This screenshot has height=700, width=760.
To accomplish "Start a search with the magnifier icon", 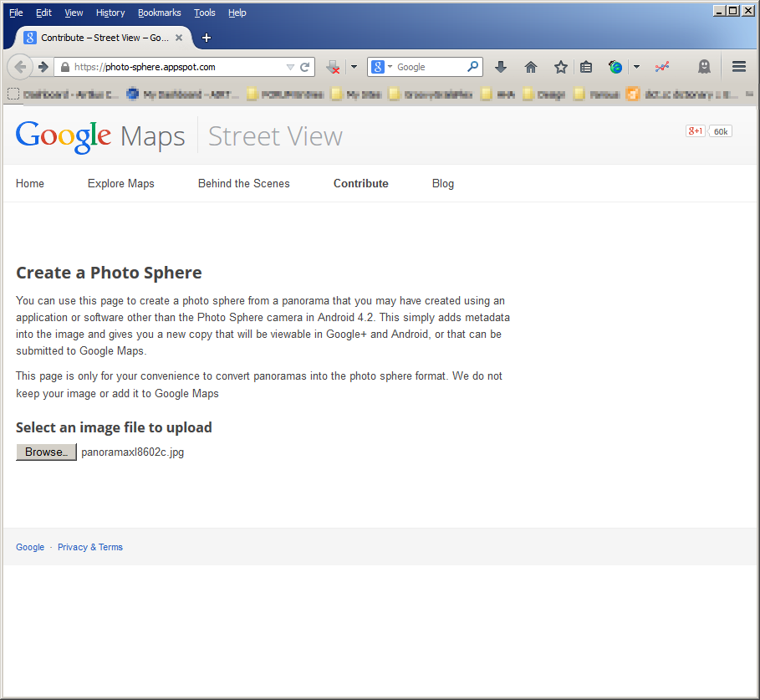I will coord(473,66).
